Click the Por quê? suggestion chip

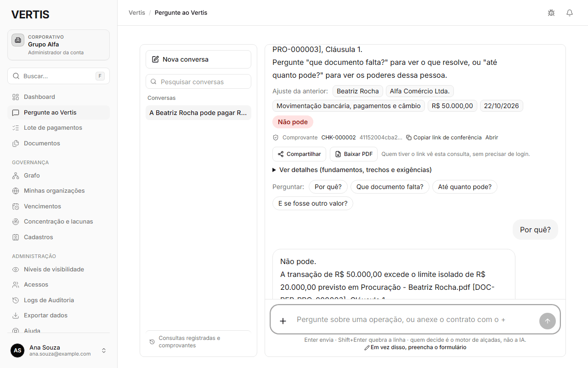[328, 187]
